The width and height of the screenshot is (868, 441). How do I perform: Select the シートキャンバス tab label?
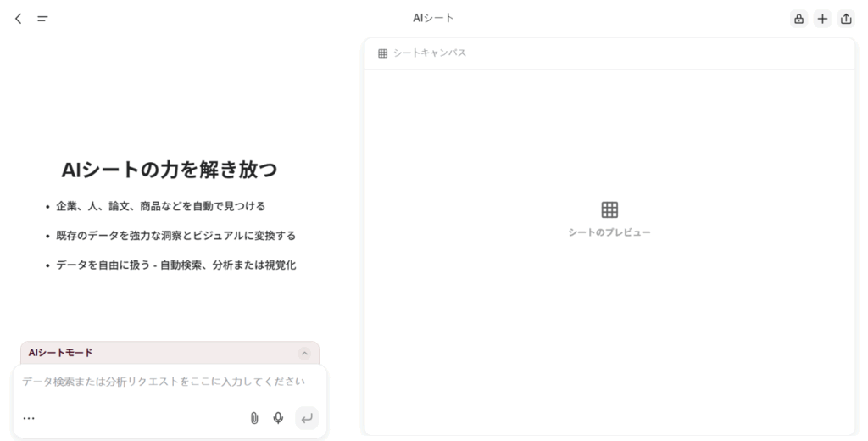pyautogui.click(x=430, y=53)
